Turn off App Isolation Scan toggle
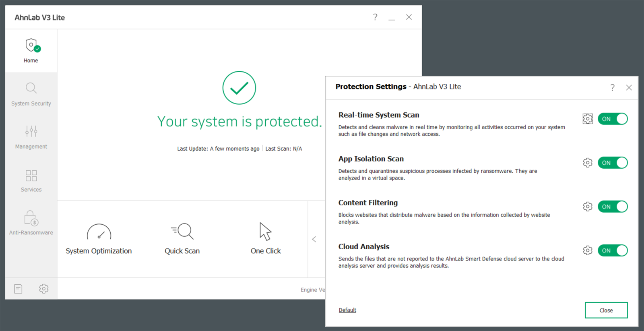Image resolution: width=644 pixels, height=331 pixels. (x=613, y=163)
